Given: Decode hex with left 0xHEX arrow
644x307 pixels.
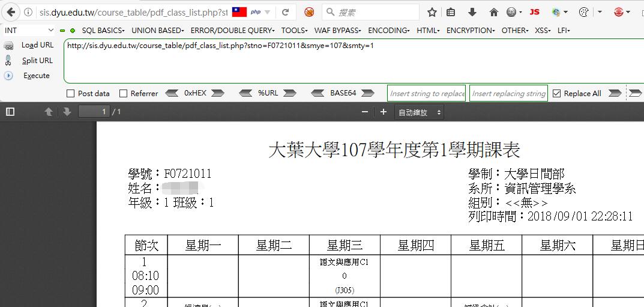Looking at the screenshot, I should point(172,93).
